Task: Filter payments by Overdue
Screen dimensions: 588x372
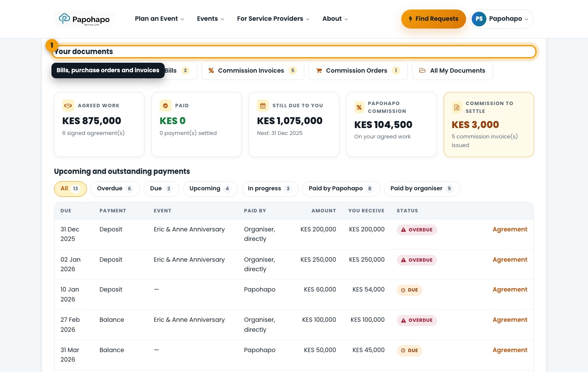Action: tap(115, 189)
